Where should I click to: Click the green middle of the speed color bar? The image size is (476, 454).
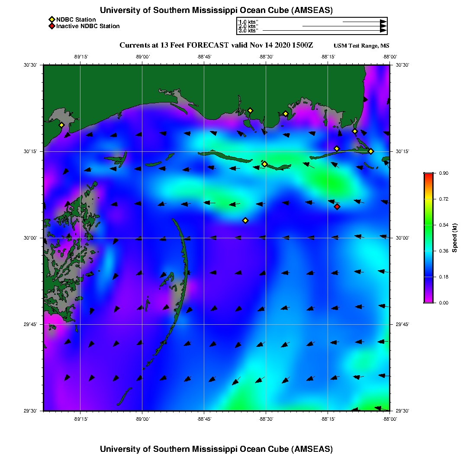[x=428, y=226]
